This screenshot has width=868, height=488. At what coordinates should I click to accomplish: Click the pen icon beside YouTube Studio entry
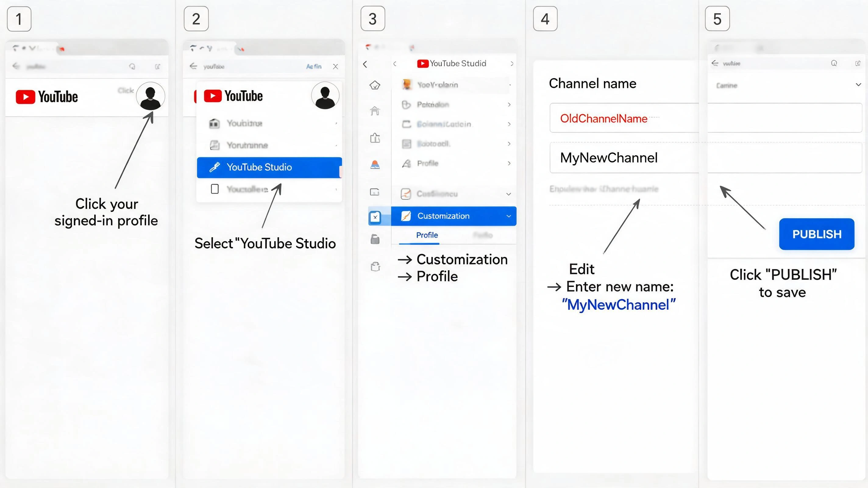(215, 167)
